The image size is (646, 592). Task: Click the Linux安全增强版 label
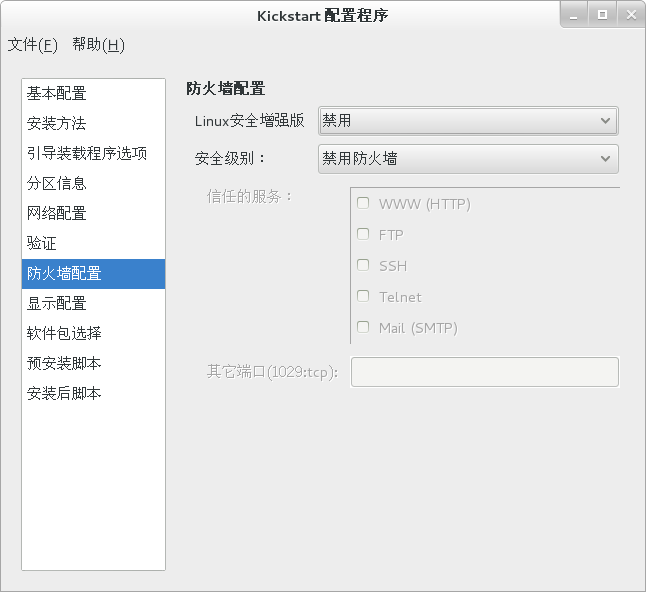coord(249,121)
